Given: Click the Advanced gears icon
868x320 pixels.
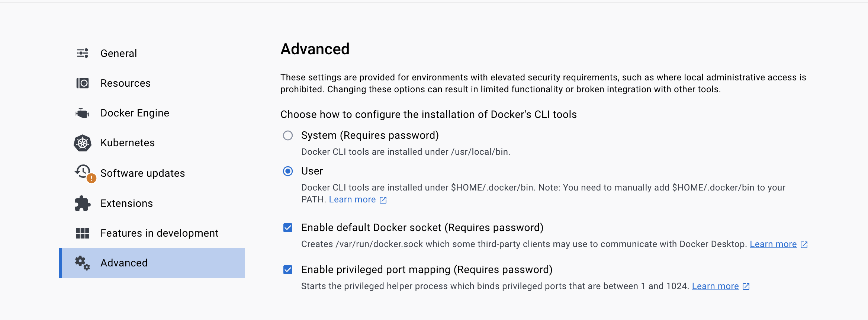Looking at the screenshot, I should pos(83,263).
